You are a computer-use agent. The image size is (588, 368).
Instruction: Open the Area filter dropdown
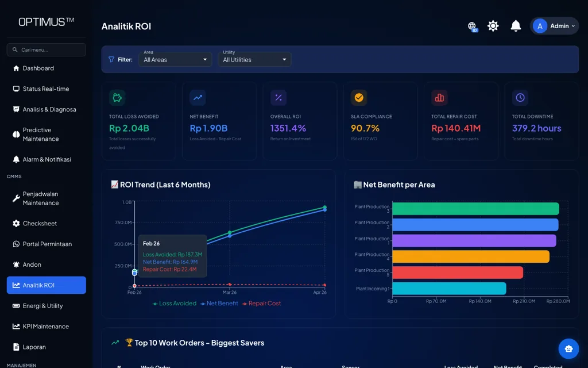pos(175,59)
